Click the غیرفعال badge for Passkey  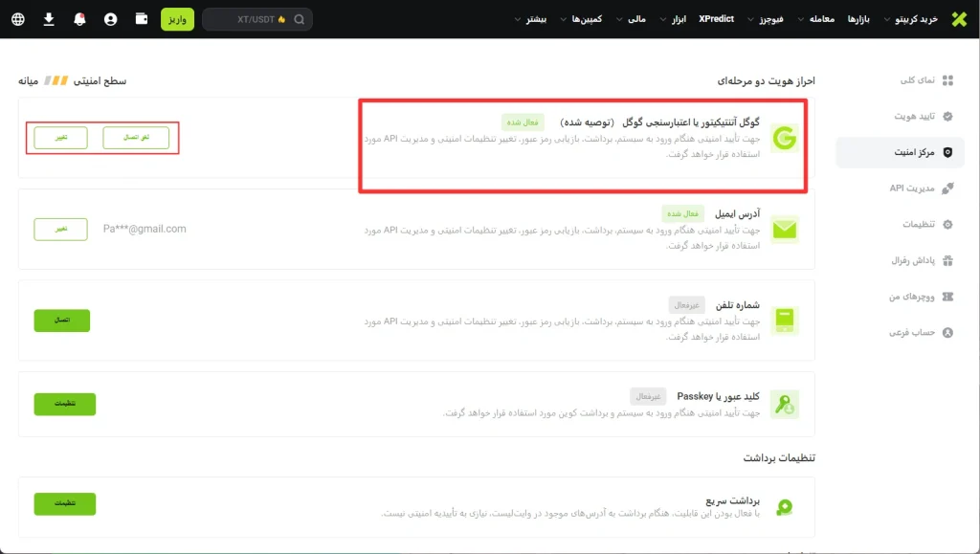point(648,396)
